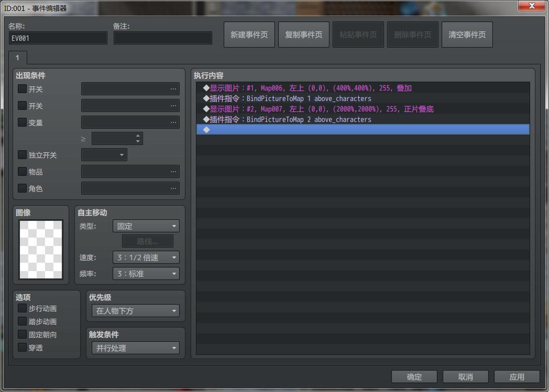The image size is (549, 392).
Task: Select the BindPictureToMap 2 above_characters command
Action: pyautogui.click(x=363, y=120)
